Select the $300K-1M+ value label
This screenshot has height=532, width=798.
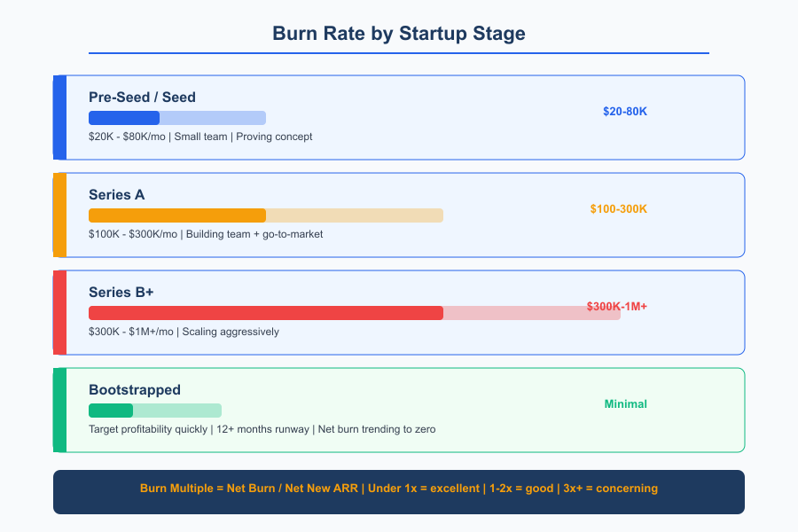[617, 307]
